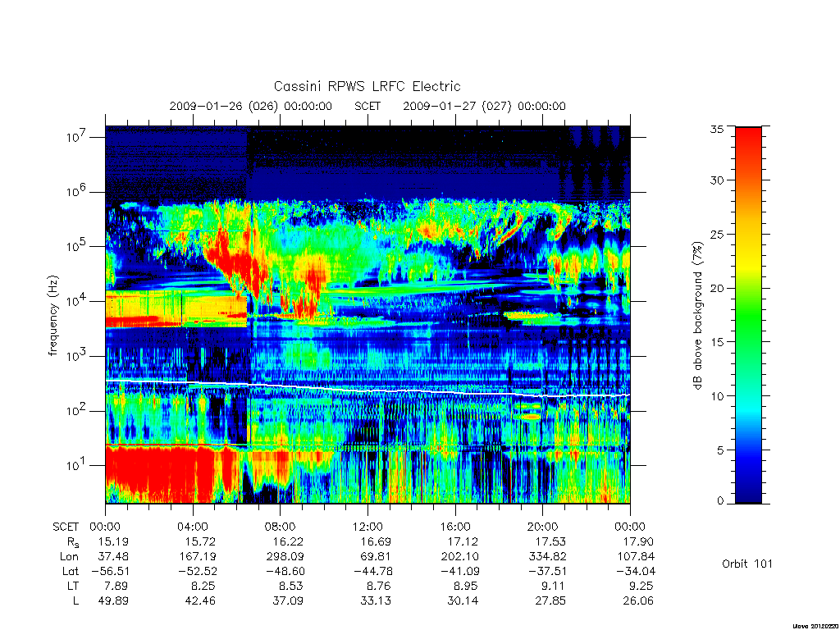Click the L value '33.13'
840x630 pixels.
click(376, 601)
